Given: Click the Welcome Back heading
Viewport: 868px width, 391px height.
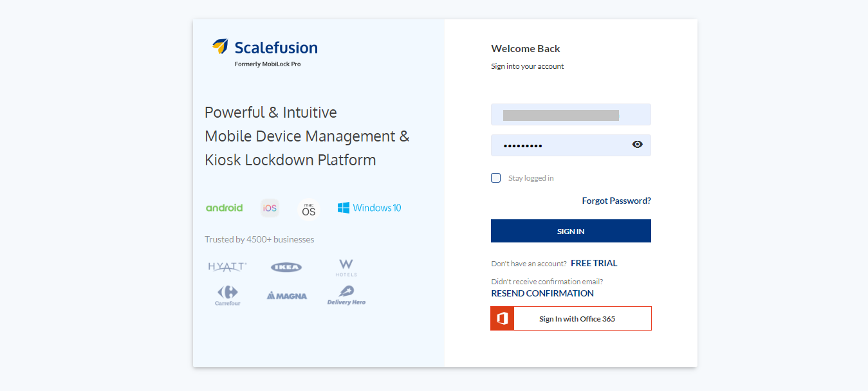Looking at the screenshot, I should click(526, 48).
